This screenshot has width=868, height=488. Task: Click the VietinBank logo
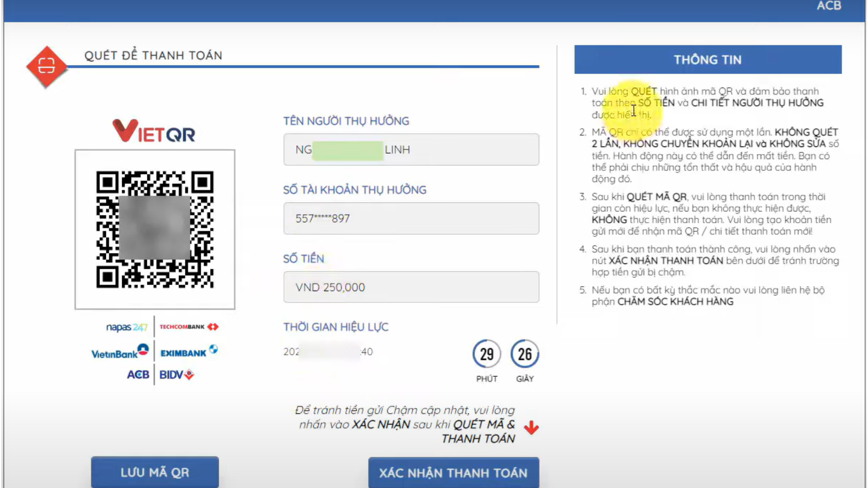[x=120, y=351]
